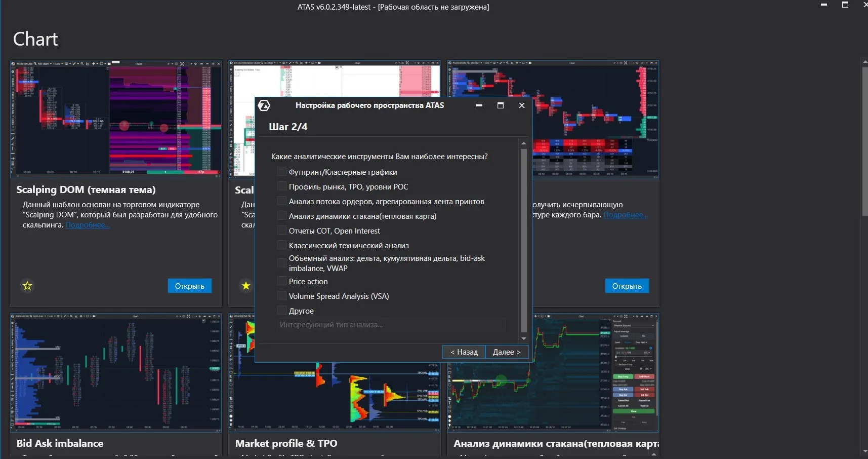868x459 pixels.
Task: Click the Шаг 2/4 step label
Action: 288,127
